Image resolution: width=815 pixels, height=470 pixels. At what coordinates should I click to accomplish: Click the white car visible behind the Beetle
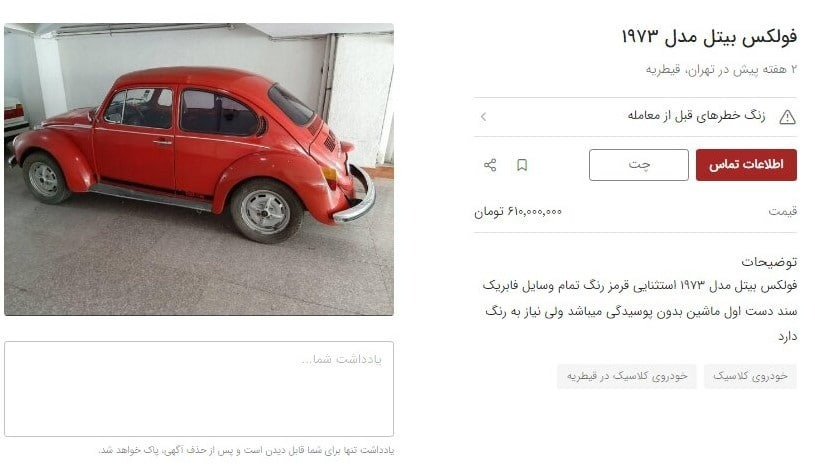(16, 117)
